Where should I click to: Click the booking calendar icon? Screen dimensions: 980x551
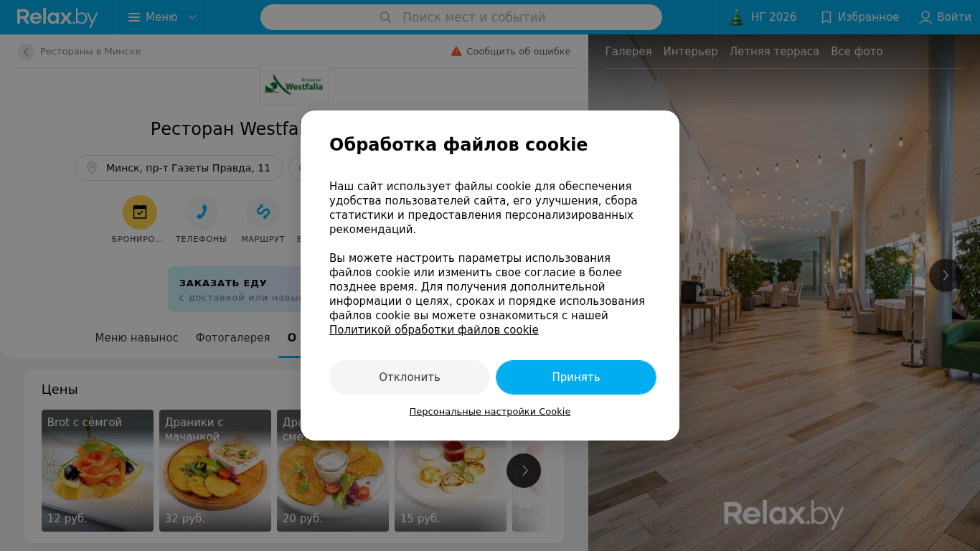pyautogui.click(x=140, y=212)
